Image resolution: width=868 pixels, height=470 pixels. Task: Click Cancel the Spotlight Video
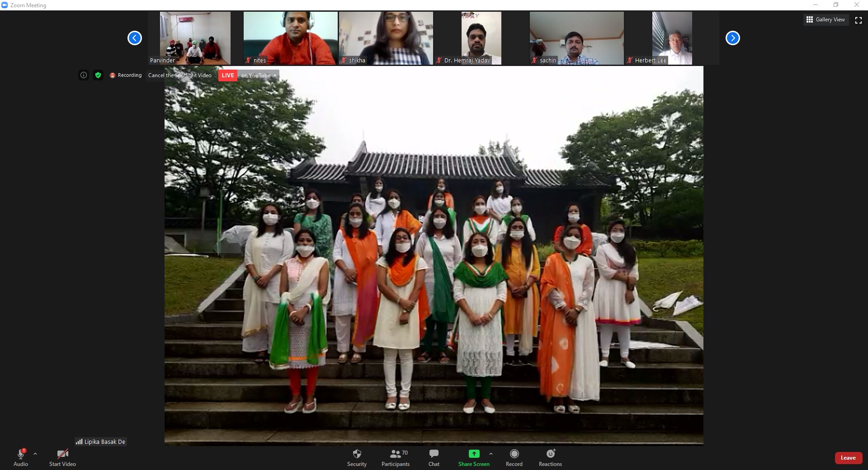pyautogui.click(x=180, y=75)
